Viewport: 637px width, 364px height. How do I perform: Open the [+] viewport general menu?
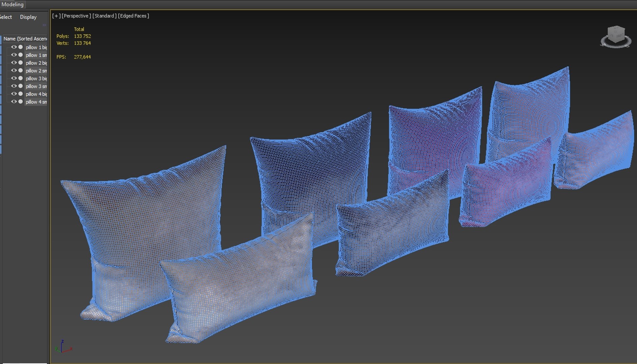[x=56, y=16]
